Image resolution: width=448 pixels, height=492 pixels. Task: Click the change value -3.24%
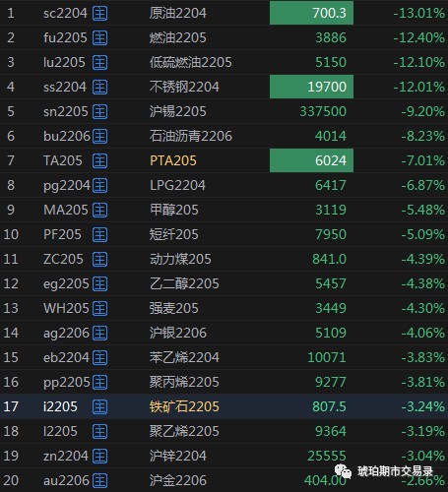pos(422,406)
